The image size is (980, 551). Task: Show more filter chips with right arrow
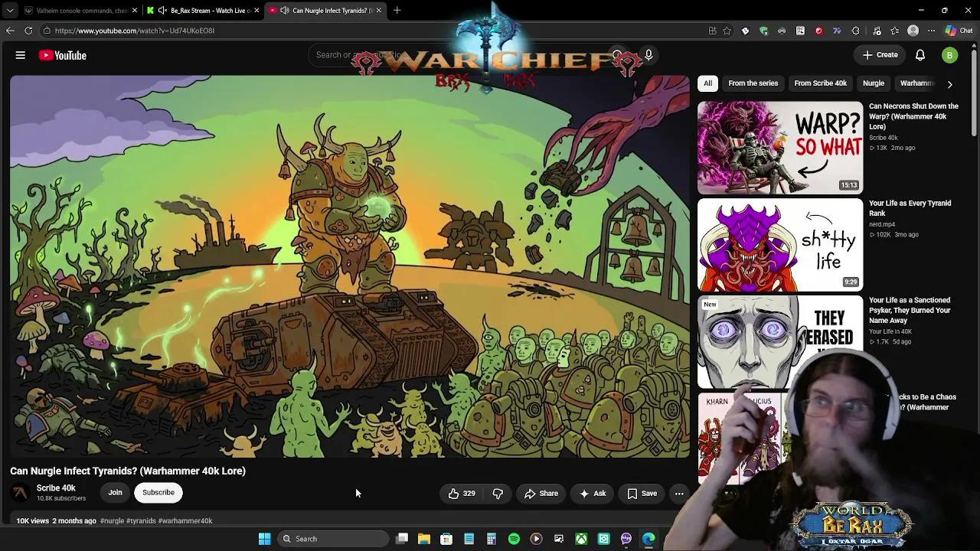[x=949, y=84]
